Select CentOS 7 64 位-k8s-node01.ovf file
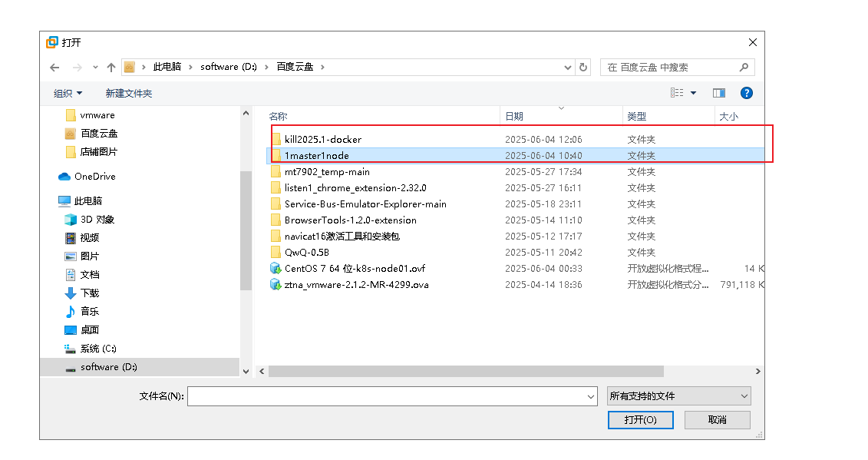The image size is (868, 460). point(355,268)
